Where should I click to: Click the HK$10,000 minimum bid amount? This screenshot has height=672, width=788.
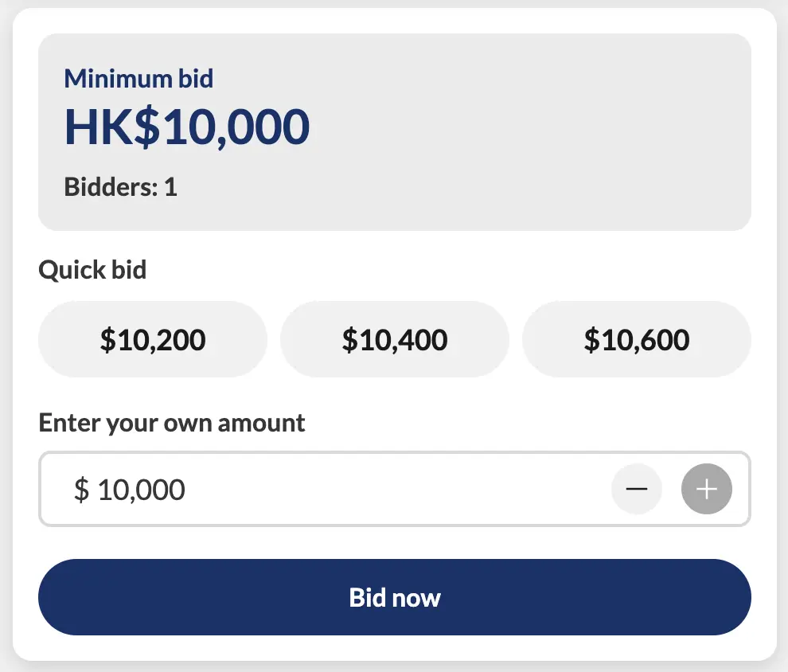(186, 127)
